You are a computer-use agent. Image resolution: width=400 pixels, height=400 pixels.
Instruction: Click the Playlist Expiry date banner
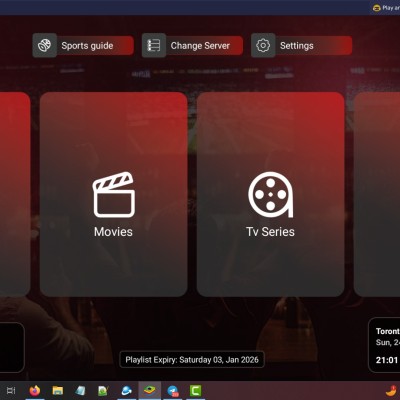click(192, 360)
